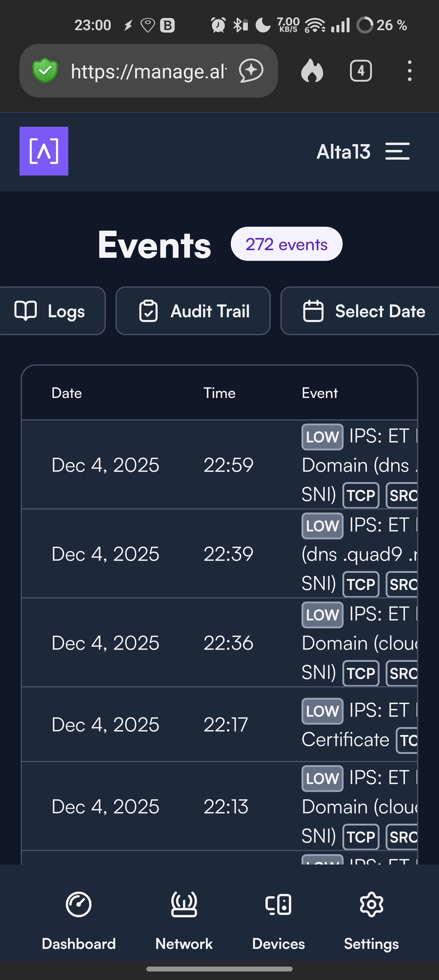The width and height of the screenshot is (439, 980).
Task: Open the 22:59 event row
Action: (x=219, y=464)
